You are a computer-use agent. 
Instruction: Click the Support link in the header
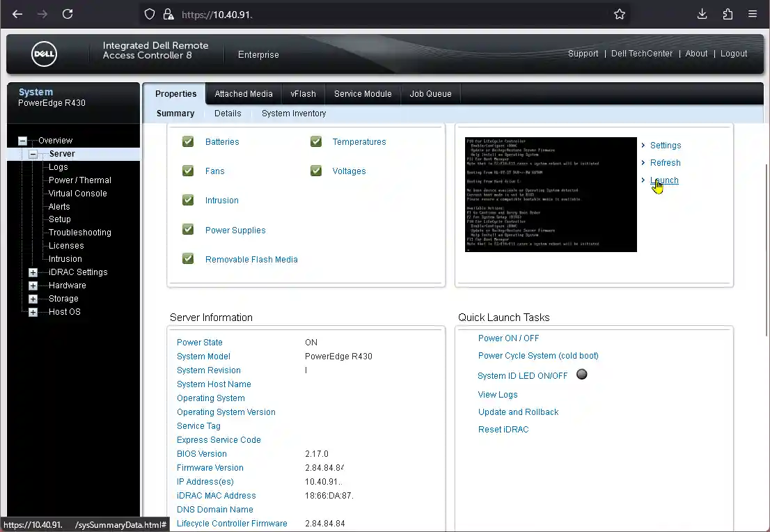583,54
